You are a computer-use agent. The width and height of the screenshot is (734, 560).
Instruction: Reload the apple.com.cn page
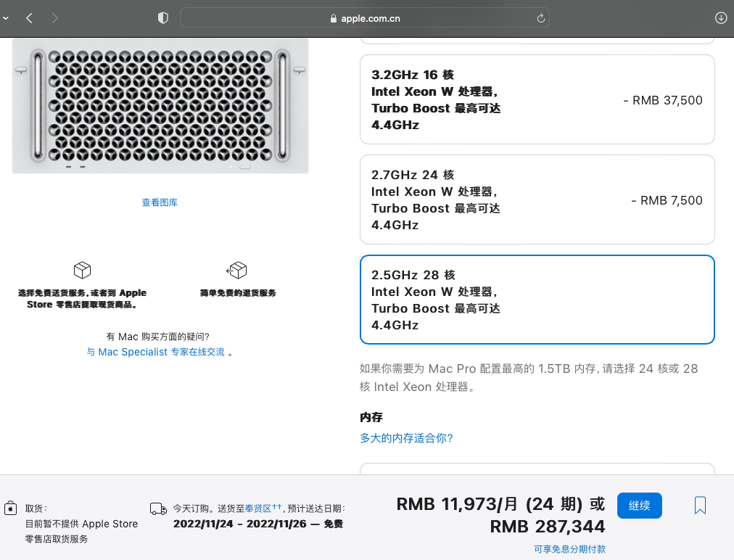tap(540, 18)
